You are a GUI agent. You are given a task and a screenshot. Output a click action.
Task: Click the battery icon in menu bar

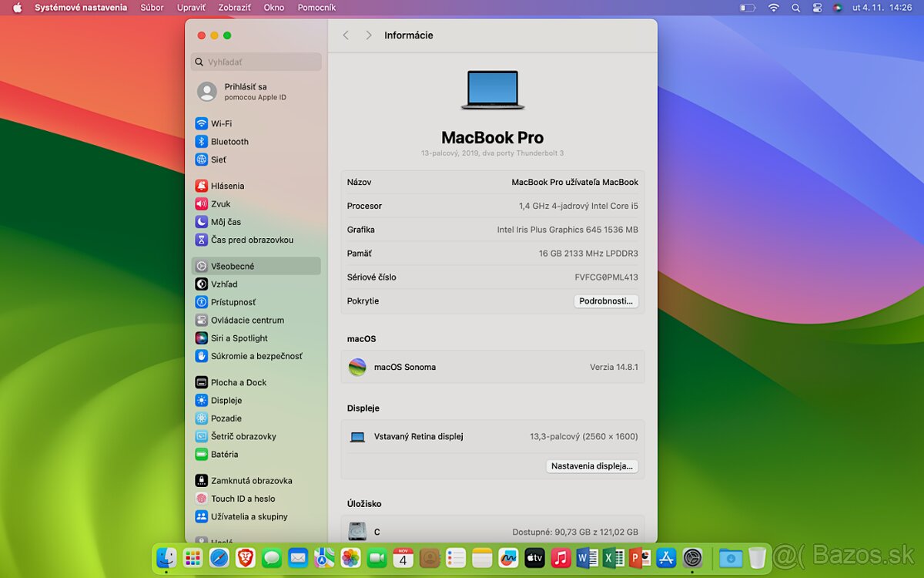point(746,7)
